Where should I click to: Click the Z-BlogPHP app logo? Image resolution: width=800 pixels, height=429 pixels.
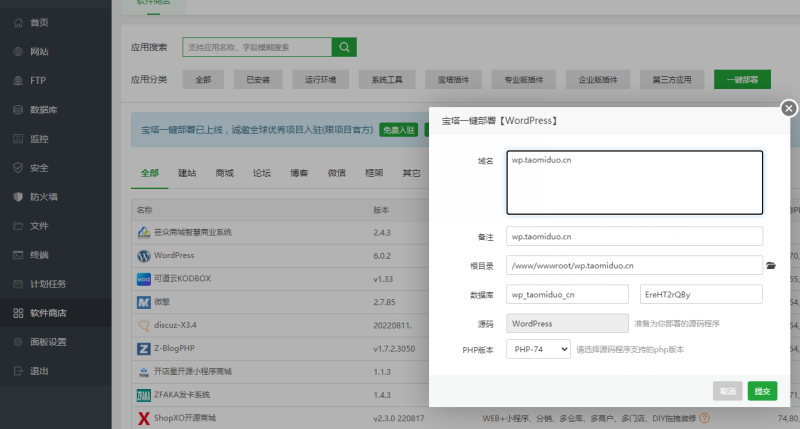click(x=144, y=349)
